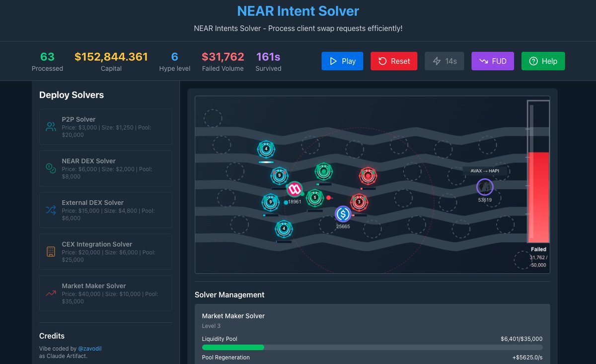Image resolution: width=596 pixels, height=364 pixels.
Task: Select the unnumbered green solver on the board
Action: click(x=324, y=171)
